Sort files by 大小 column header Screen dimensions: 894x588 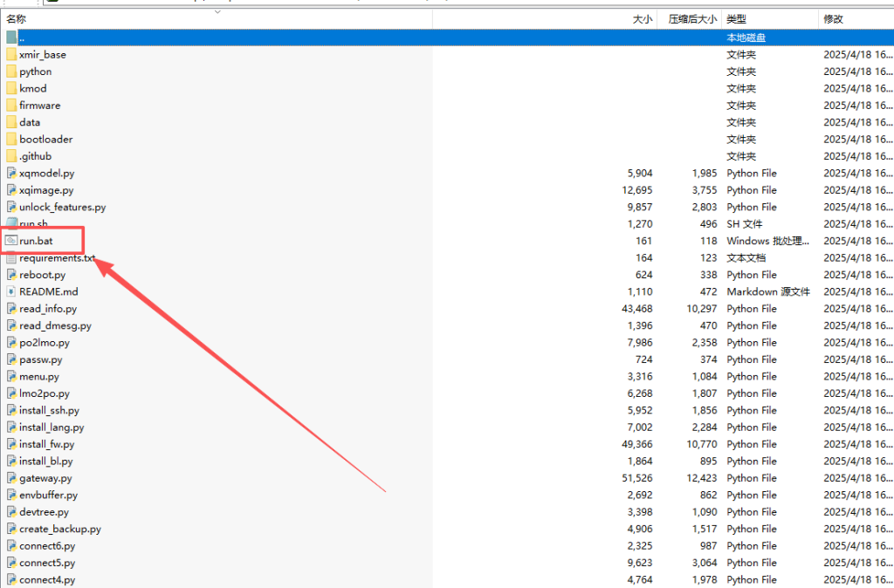[x=642, y=18]
